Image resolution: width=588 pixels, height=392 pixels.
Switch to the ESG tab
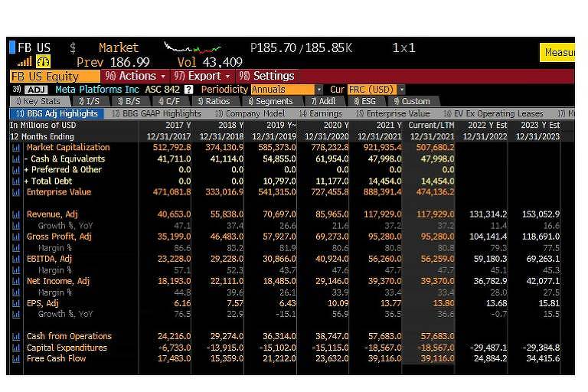365,101
